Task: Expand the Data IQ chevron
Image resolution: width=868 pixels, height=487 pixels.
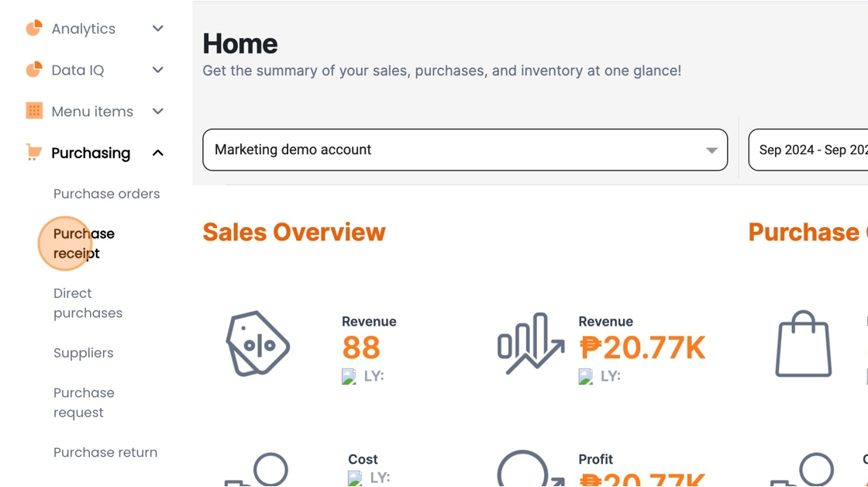Action: (x=158, y=70)
